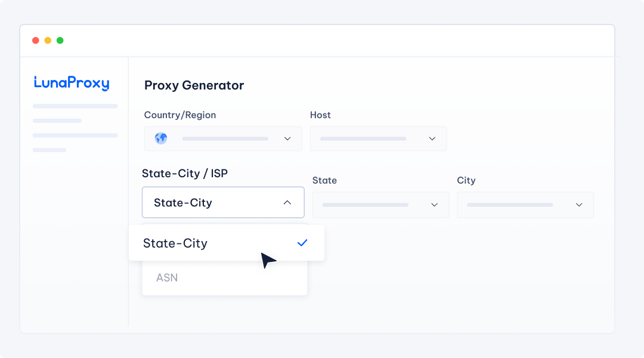Expand the City dropdown
Image resolution: width=644 pixels, height=358 pixels.
tap(525, 205)
